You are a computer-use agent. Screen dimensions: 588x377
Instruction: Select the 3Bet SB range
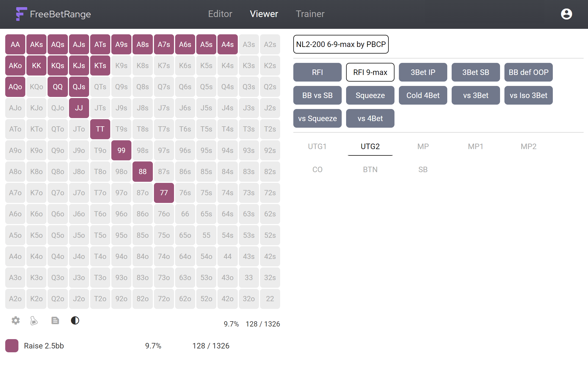click(x=476, y=72)
